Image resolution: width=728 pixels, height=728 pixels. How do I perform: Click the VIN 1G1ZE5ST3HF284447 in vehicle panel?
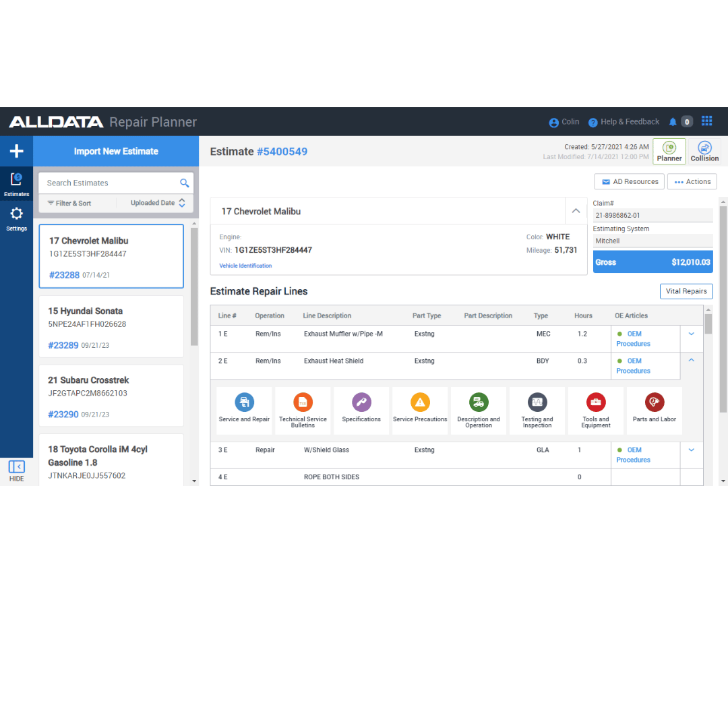click(273, 250)
